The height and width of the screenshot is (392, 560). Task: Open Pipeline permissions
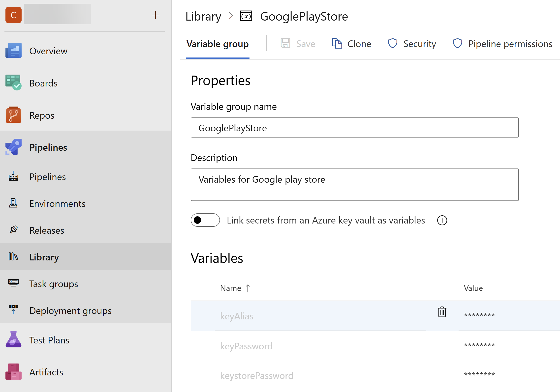502,44
